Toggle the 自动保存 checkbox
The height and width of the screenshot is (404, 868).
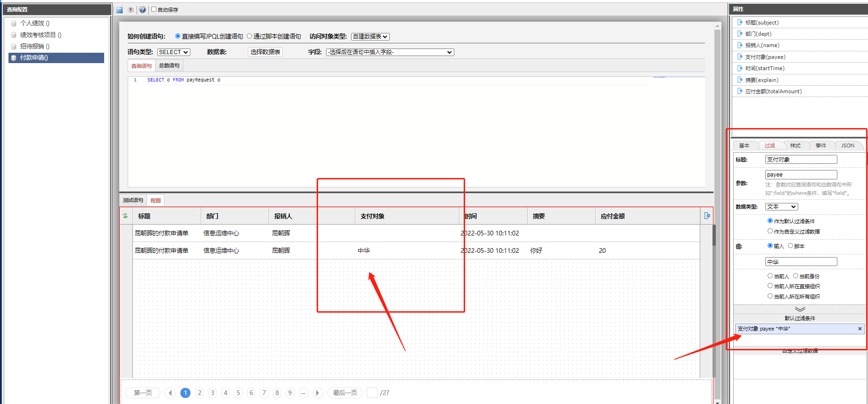point(154,9)
